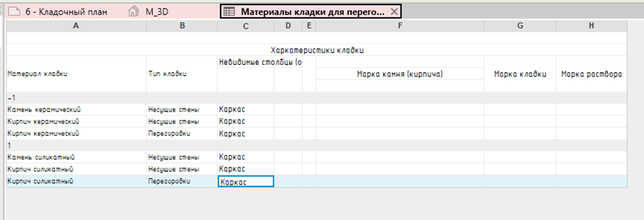This screenshot has width=644, height=220.
Task: Click the house icon on the M_3D tab
Action: click(133, 12)
